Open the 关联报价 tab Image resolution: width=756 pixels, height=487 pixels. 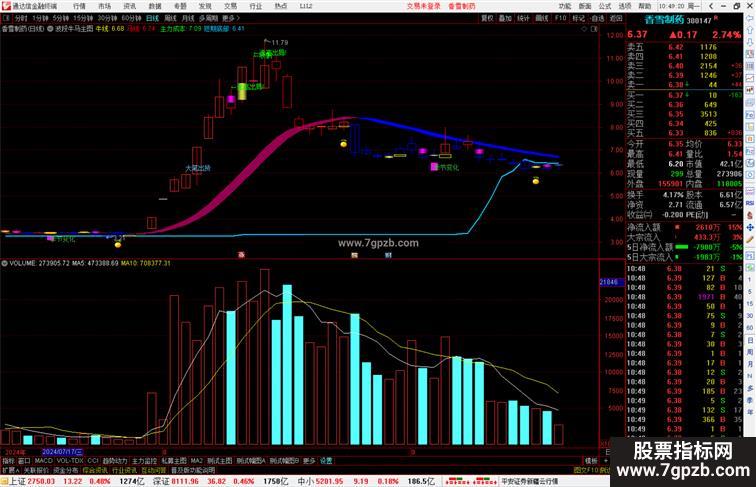click(x=36, y=470)
